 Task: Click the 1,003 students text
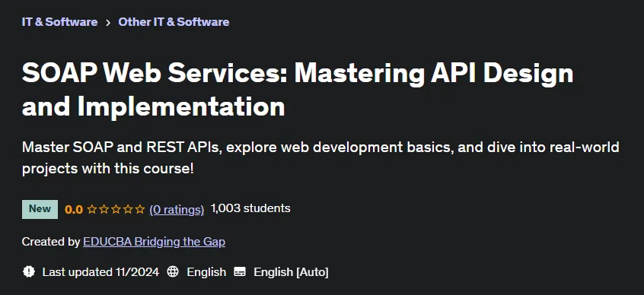point(250,208)
